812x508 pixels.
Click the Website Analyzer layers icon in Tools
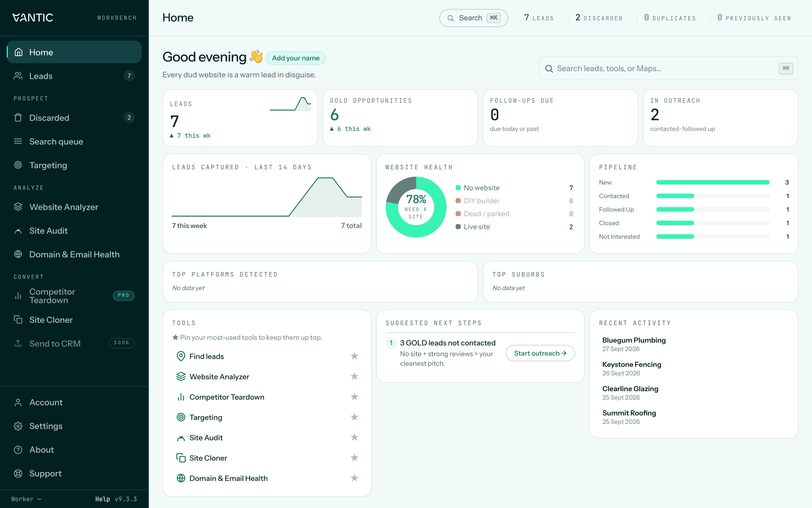pos(181,377)
